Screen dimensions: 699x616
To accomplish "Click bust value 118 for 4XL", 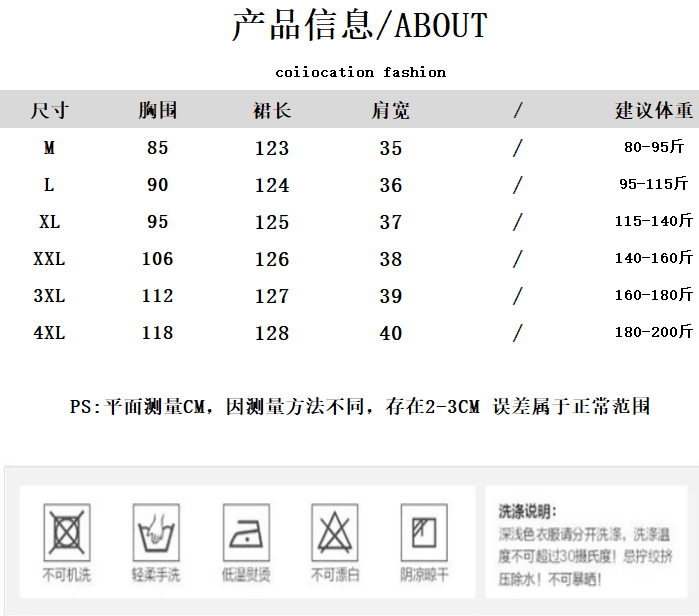I will (x=157, y=333).
